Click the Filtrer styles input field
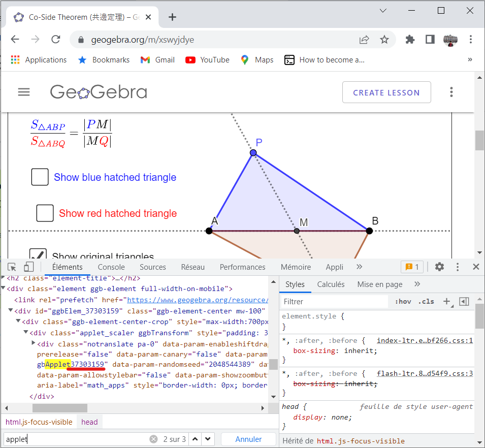The height and width of the screenshot is (448, 485). 335,302
